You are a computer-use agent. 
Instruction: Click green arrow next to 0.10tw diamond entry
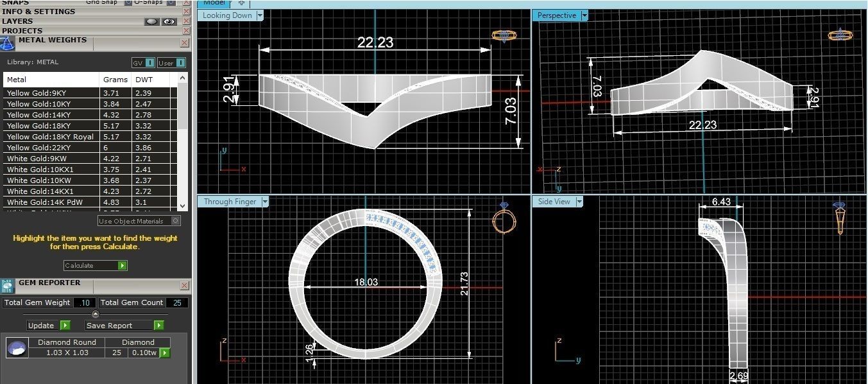165,353
